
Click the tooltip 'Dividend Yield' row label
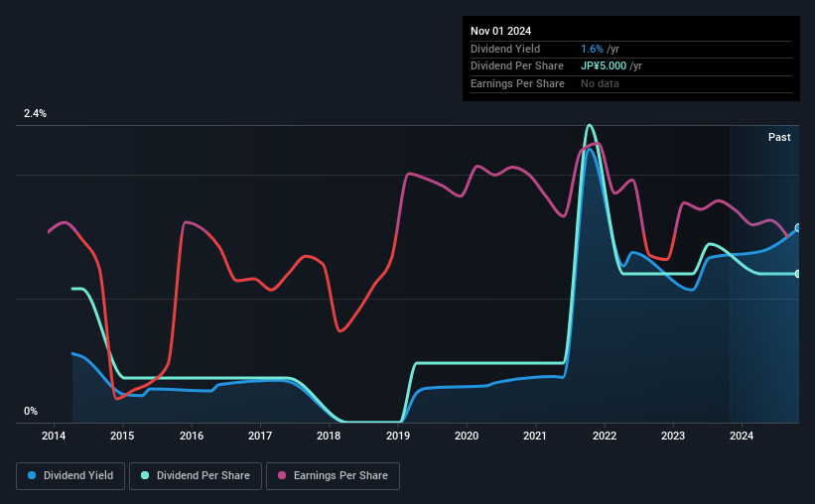505,49
